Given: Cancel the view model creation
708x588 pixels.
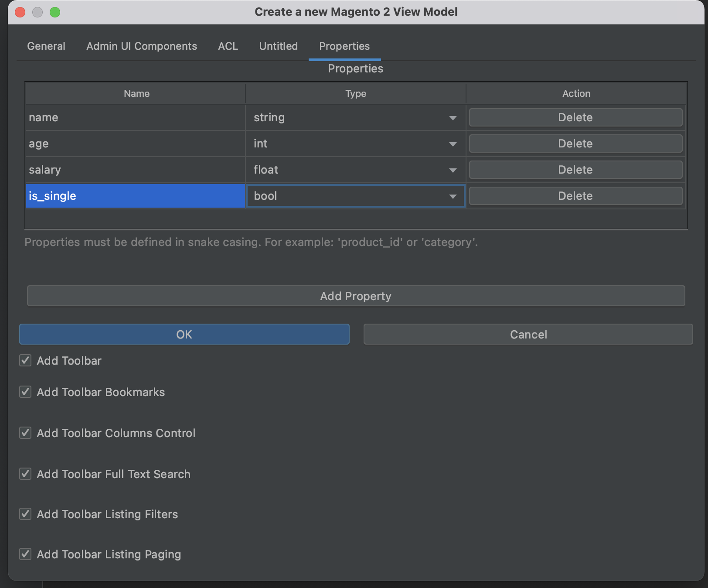Looking at the screenshot, I should pos(528,335).
